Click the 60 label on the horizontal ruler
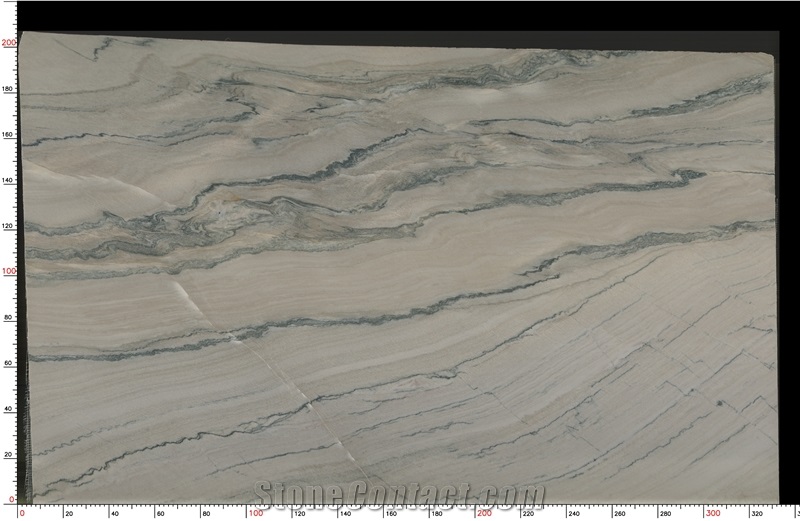 tap(161, 513)
